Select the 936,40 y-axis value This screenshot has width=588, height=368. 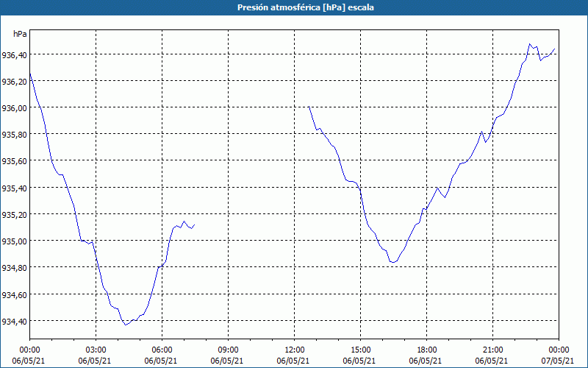point(14,55)
